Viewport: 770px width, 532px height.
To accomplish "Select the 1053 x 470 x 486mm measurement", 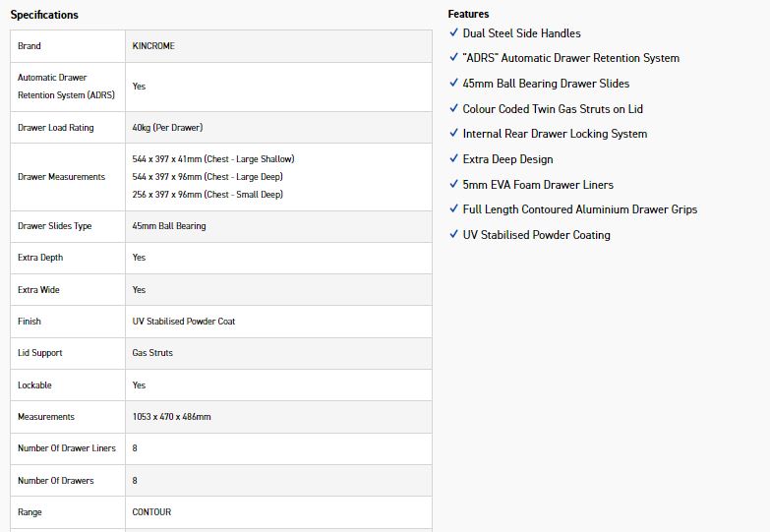I will pos(171,417).
